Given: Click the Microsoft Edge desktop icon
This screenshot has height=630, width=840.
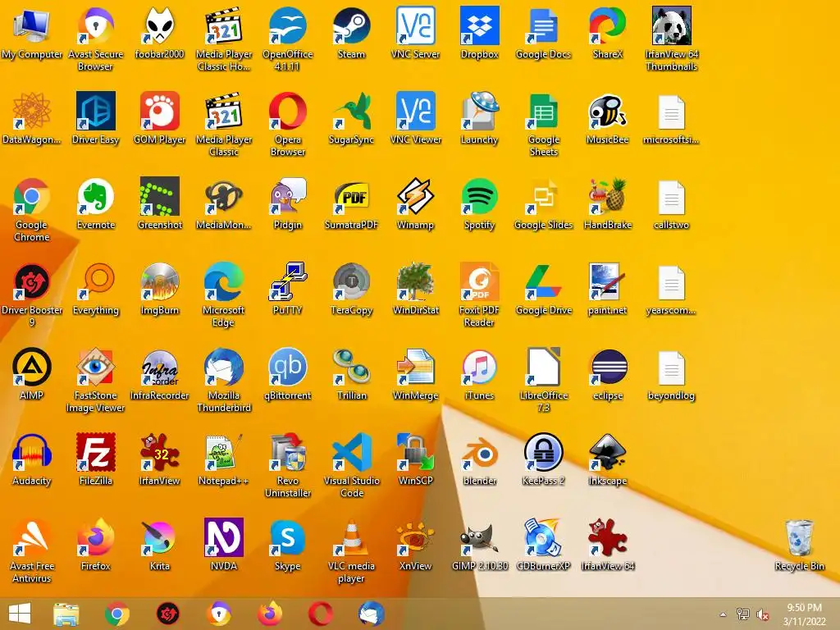Looking at the screenshot, I should click(223, 282).
